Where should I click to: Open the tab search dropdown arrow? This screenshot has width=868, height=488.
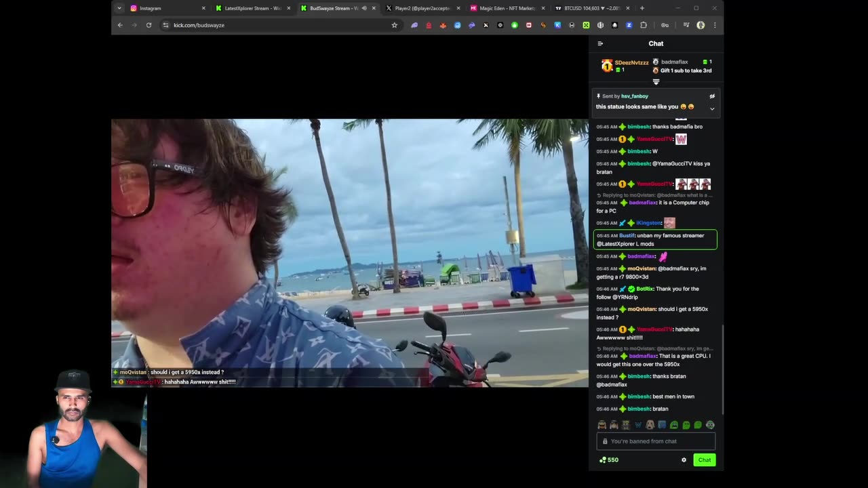point(119,8)
